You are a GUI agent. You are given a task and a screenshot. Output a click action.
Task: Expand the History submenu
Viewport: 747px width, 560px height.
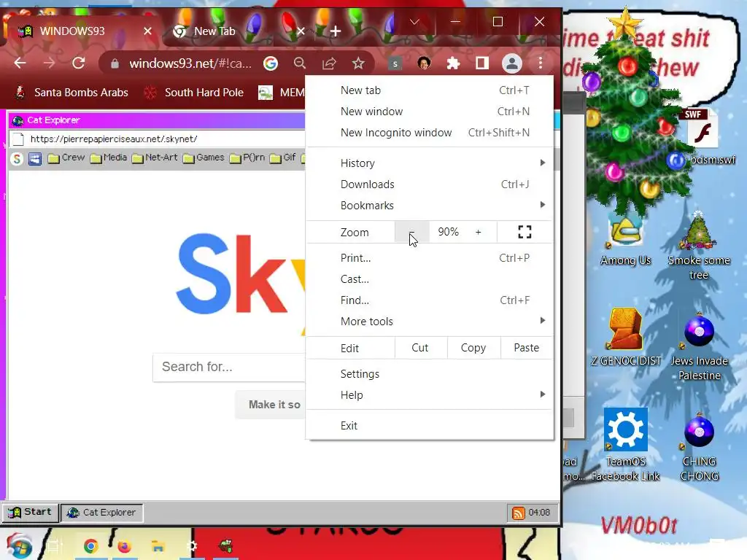click(429, 163)
